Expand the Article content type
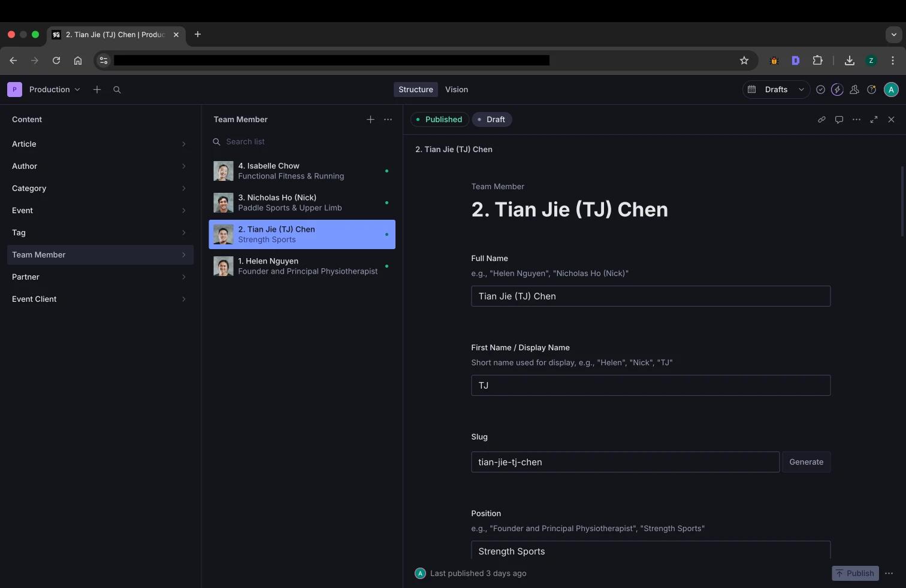 [99, 144]
